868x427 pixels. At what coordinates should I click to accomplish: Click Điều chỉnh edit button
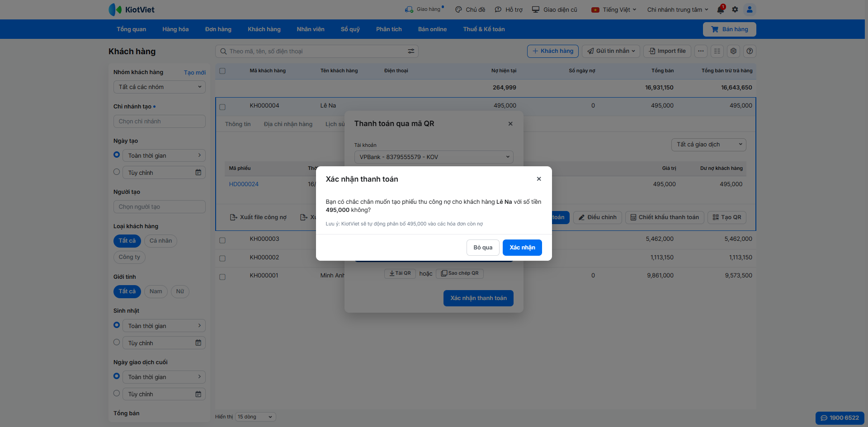(x=598, y=217)
